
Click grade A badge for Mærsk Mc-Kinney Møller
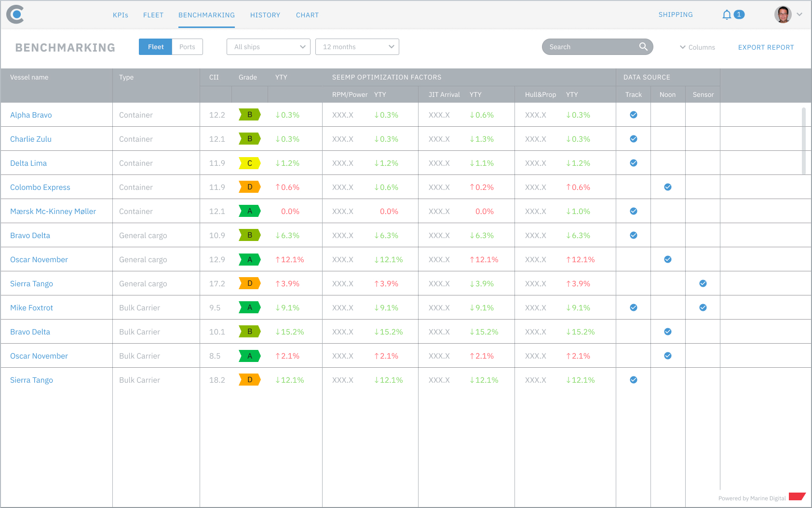click(250, 211)
